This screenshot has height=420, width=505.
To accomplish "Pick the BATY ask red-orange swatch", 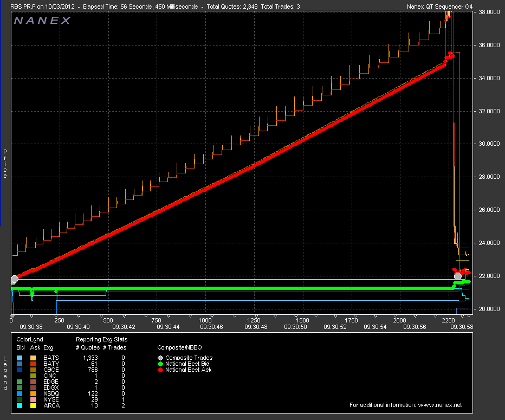I will coord(33,364).
